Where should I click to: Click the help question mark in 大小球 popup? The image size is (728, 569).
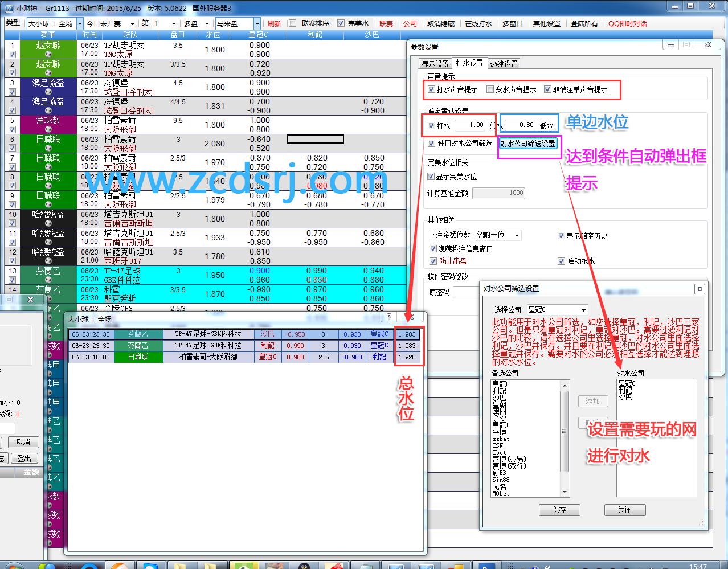pyautogui.click(x=389, y=317)
